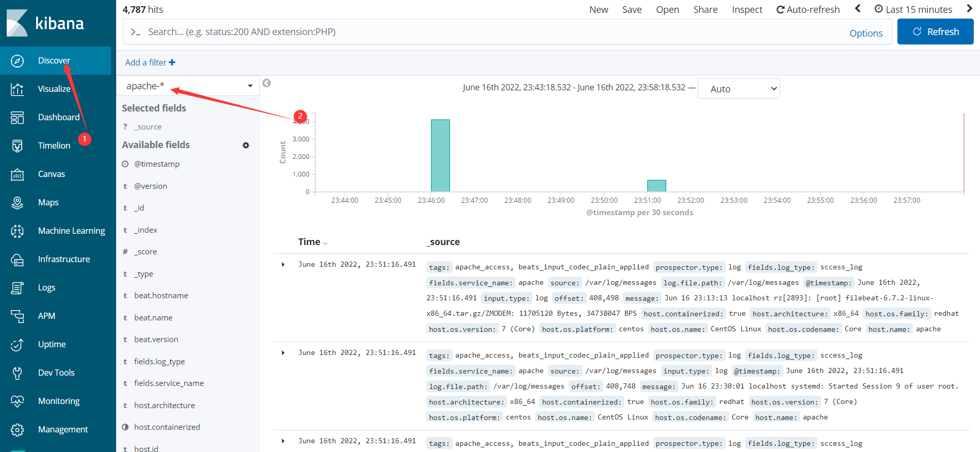Open Machine Learning icon
The image size is (980, 452).
click(x=17, y=231)
